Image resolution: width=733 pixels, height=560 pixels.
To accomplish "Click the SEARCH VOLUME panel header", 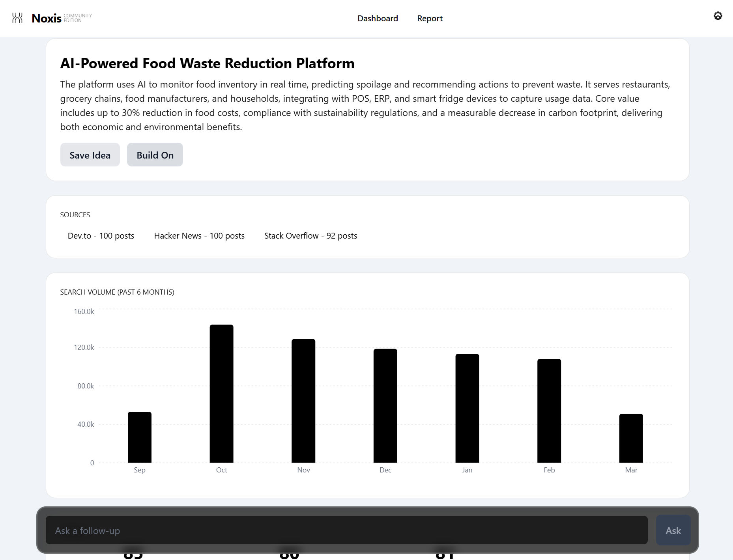I will click(x=117, y=292).
